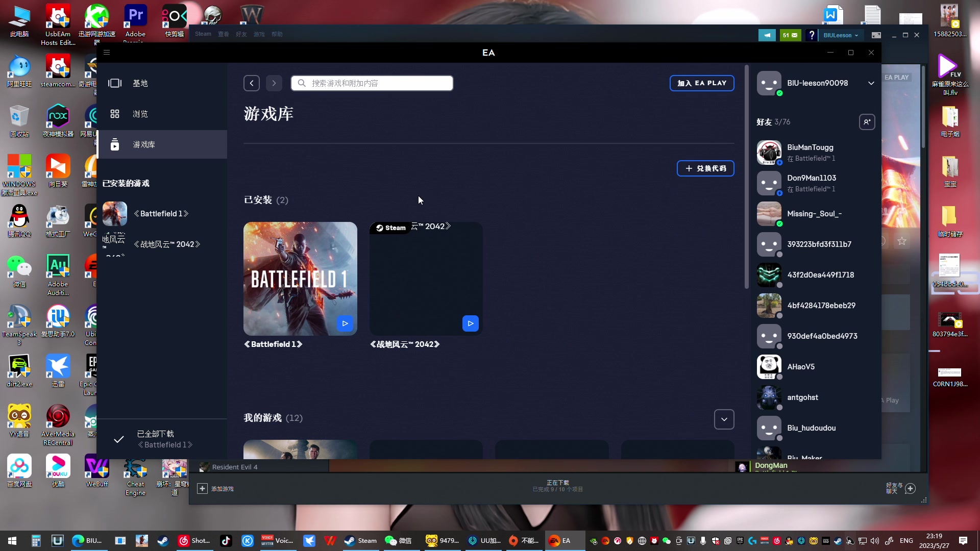This screenshot has height=551, width=980.
Task: Open the Steam menu in Steam window
Action: (203, 34)
